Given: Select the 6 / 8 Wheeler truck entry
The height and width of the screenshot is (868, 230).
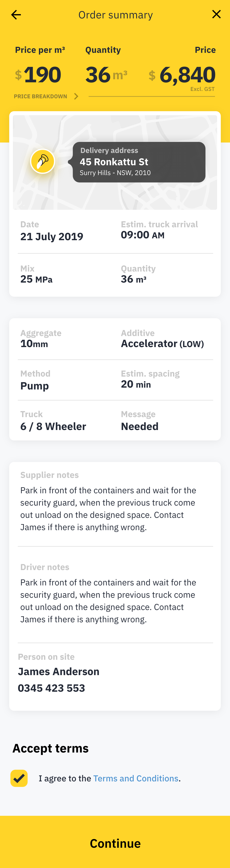Looking at the screenshot, I should pos(53,426).
